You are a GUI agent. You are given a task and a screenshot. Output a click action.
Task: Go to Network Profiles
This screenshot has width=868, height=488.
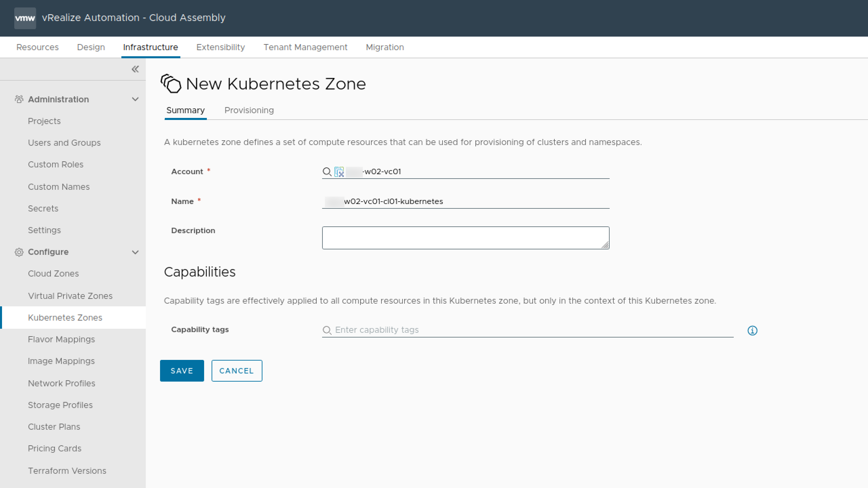(62, 383)
